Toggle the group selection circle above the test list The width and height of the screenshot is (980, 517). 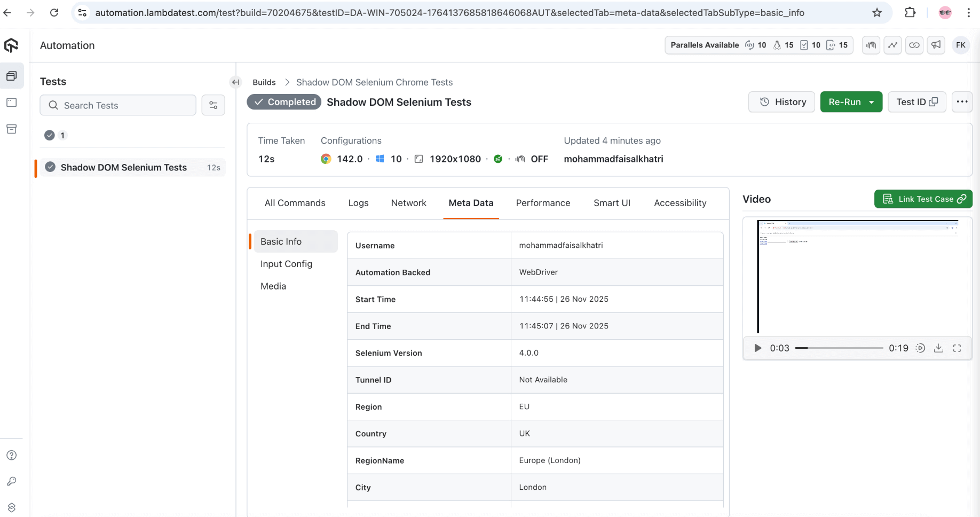click(x=49, y=135)
